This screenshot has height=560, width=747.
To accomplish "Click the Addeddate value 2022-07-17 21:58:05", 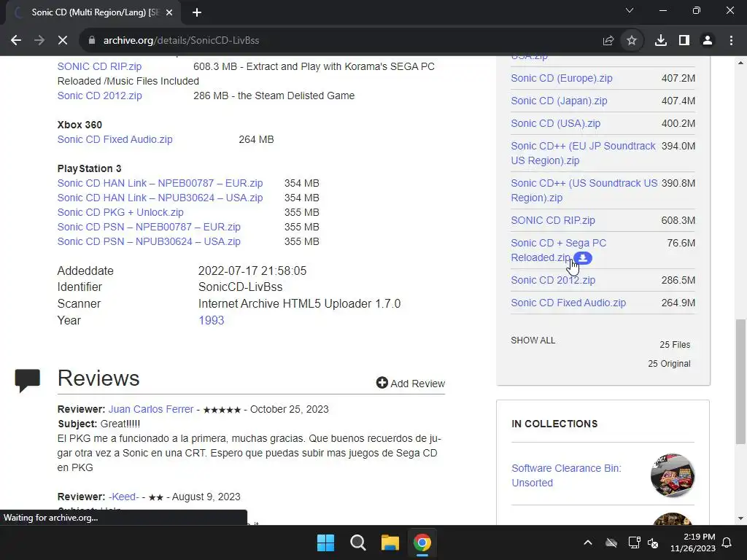I will pyautogui.click(x=252, y=271).
